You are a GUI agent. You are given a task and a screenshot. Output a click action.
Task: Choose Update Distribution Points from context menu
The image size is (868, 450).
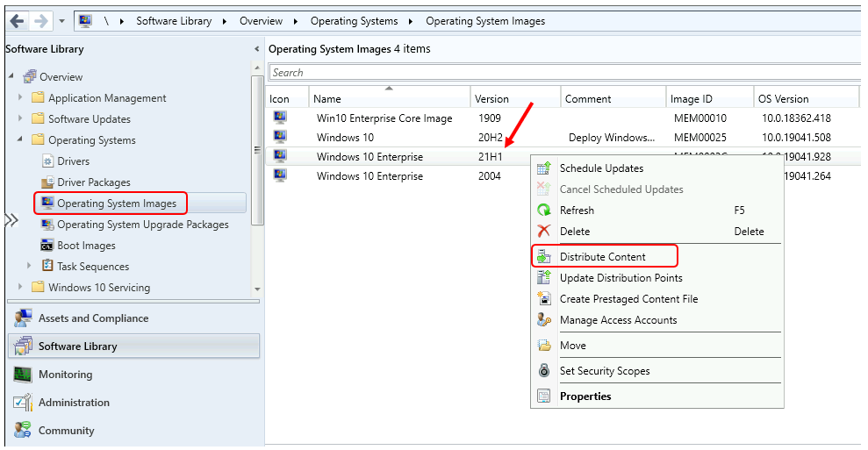click(657, 278)
